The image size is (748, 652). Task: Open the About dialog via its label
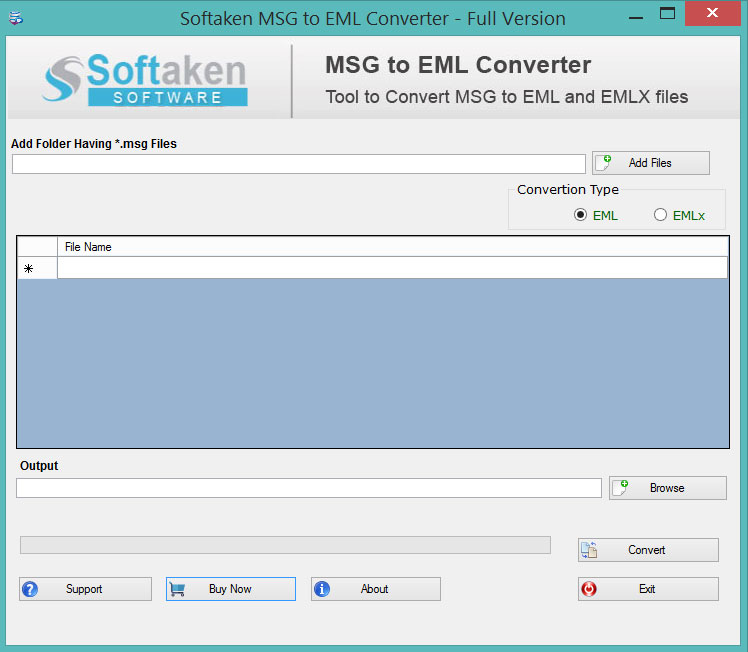(374, 589)
